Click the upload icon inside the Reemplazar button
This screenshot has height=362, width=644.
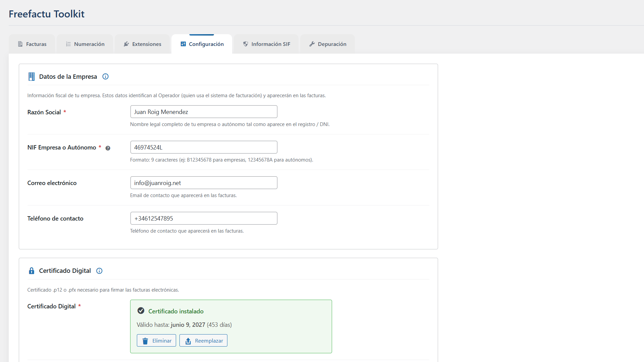(x=188, y=341)
